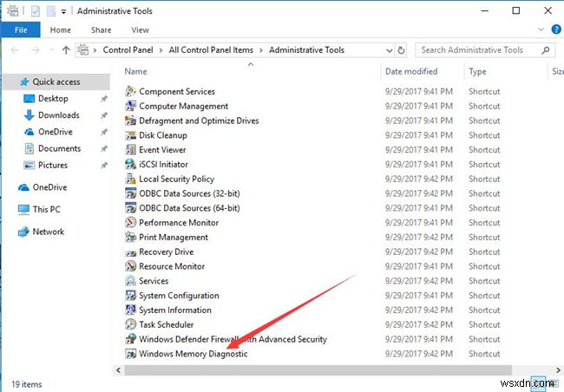Viewport: 564px width, 392px height.
Task: Open the File tab
Action: [x=21, y=29]
